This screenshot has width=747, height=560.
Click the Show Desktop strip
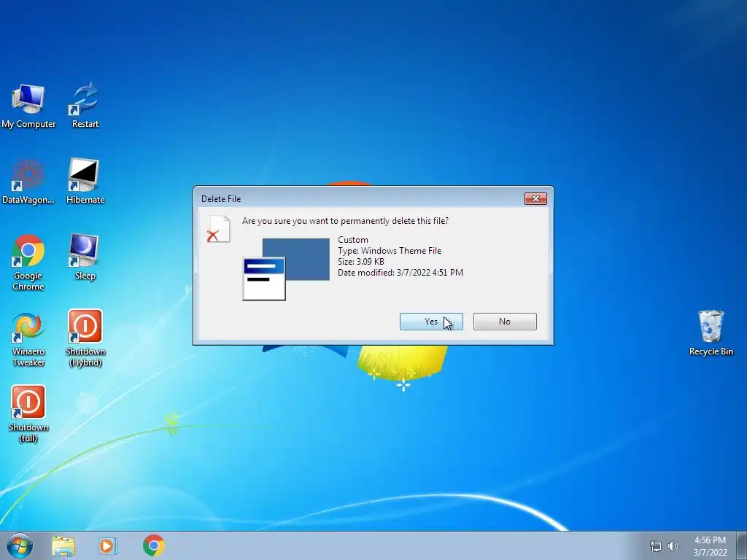(742, 545)
